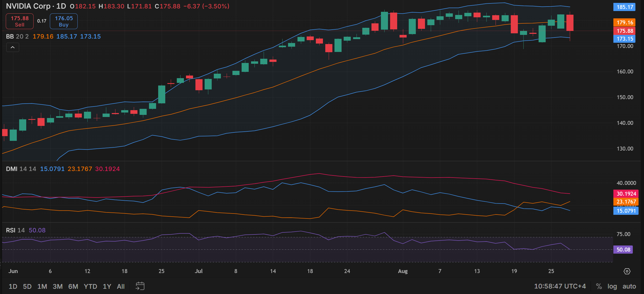Open the go-to-date calendar icon
The image size is (644, 294).
140,286
